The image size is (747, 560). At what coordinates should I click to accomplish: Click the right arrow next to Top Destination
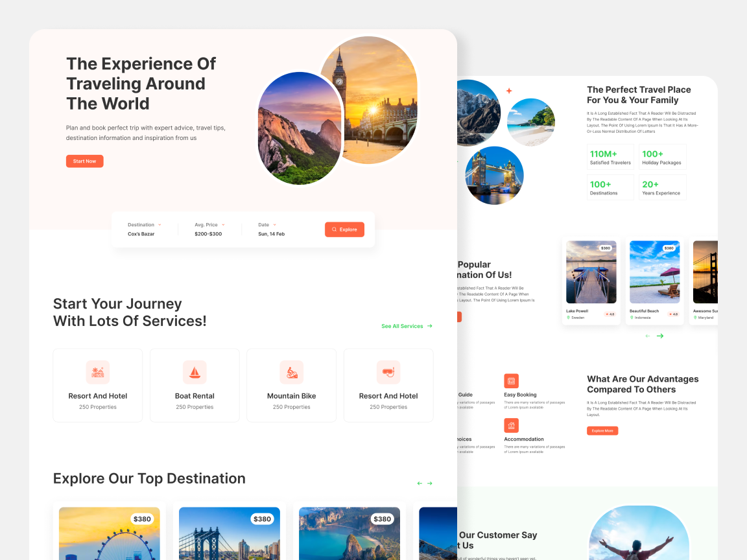pos(430,483)
